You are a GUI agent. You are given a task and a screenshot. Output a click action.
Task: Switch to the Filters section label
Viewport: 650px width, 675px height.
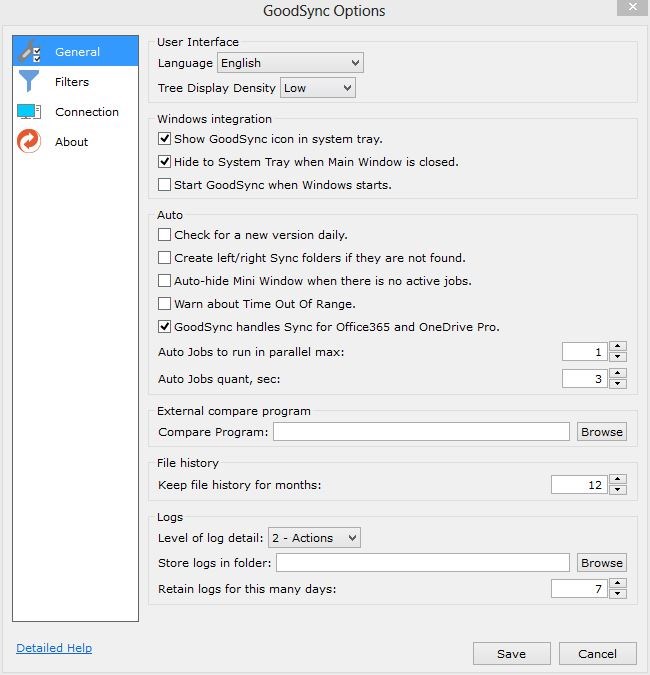click(x=72, y=82)
